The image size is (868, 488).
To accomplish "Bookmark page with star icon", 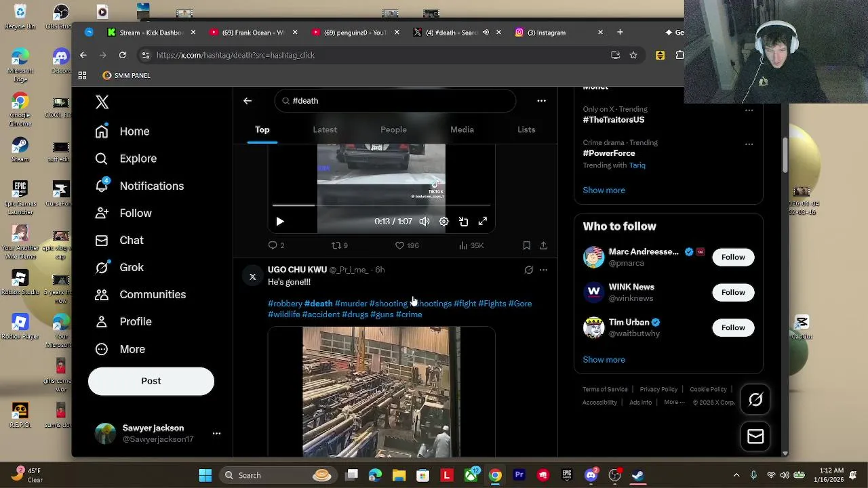I will tap(633, 55).
